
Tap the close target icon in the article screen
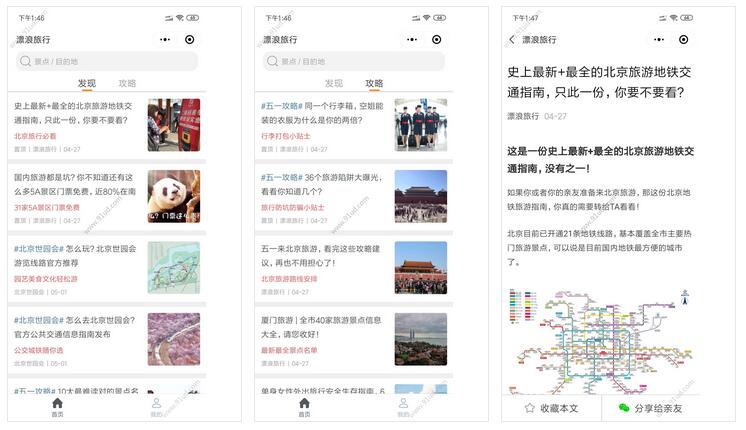pos(683,39)
